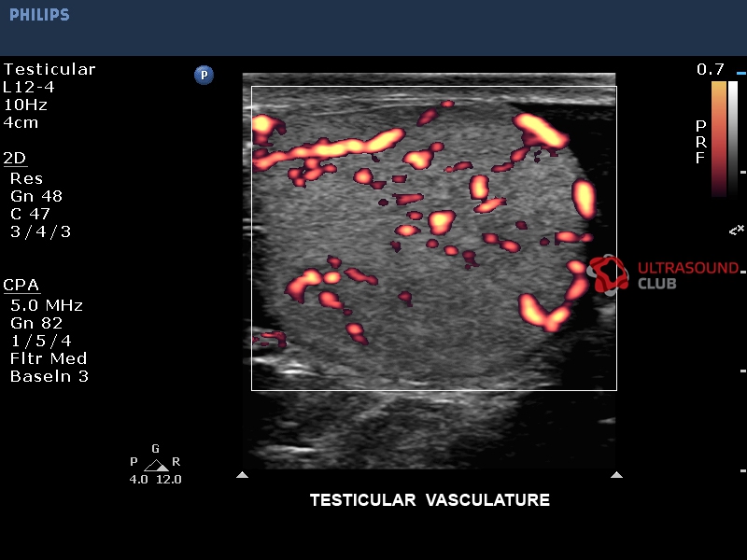Click the '4.0' penetration value
The height and width of the screenshot is (560, 747).
point(138,480)
